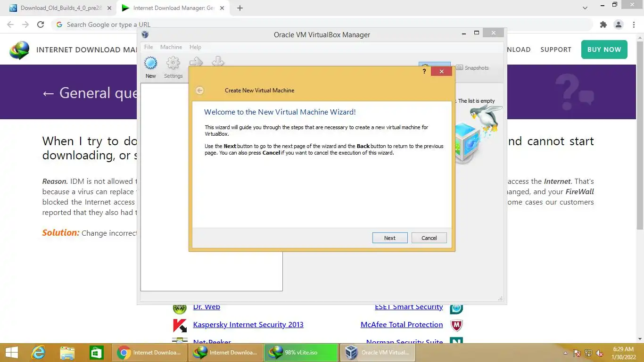
Task: Click Cancel in the New VM wizard
Action: coord(429,238)
